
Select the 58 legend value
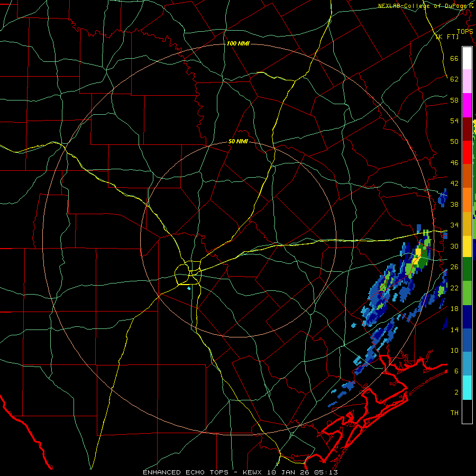pos(454,100)
